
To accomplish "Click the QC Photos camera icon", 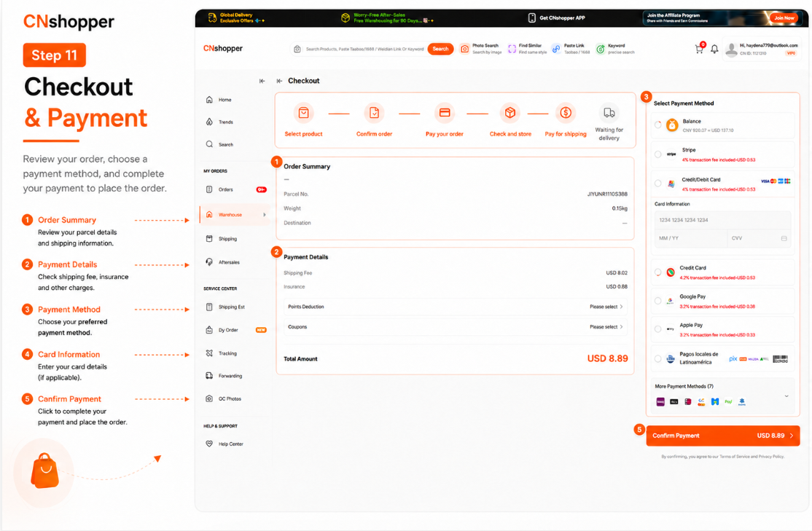I will point(209,398).
